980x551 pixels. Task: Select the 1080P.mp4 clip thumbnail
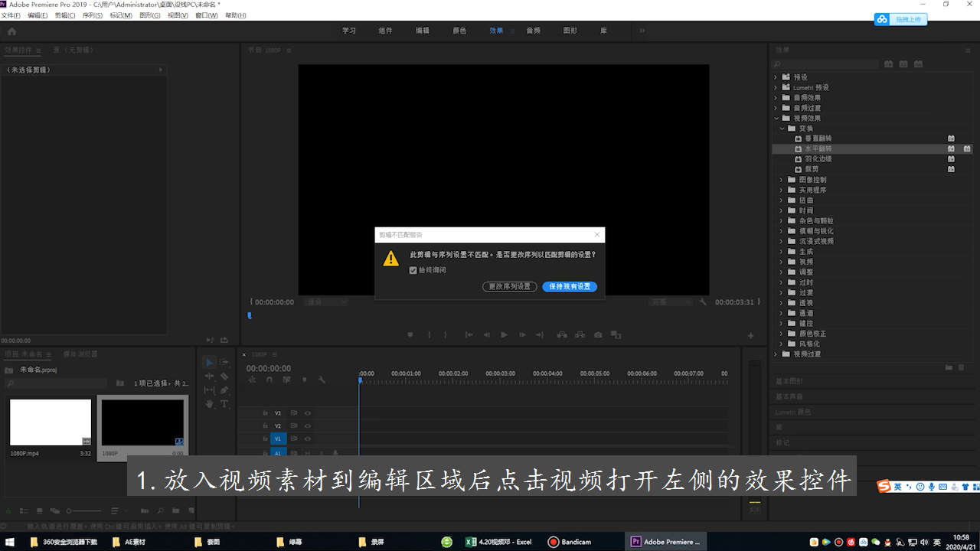(x=51, y=422)
